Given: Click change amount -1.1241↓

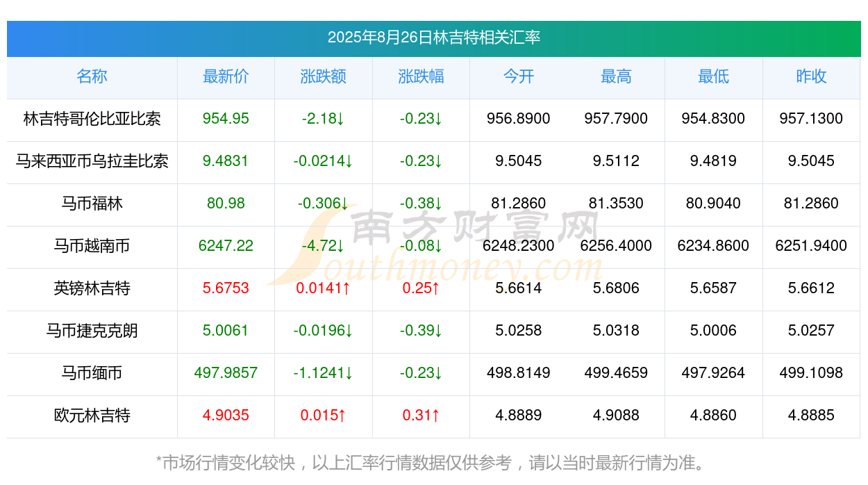Looking at the screenshot, I should [x=323, y=373].
